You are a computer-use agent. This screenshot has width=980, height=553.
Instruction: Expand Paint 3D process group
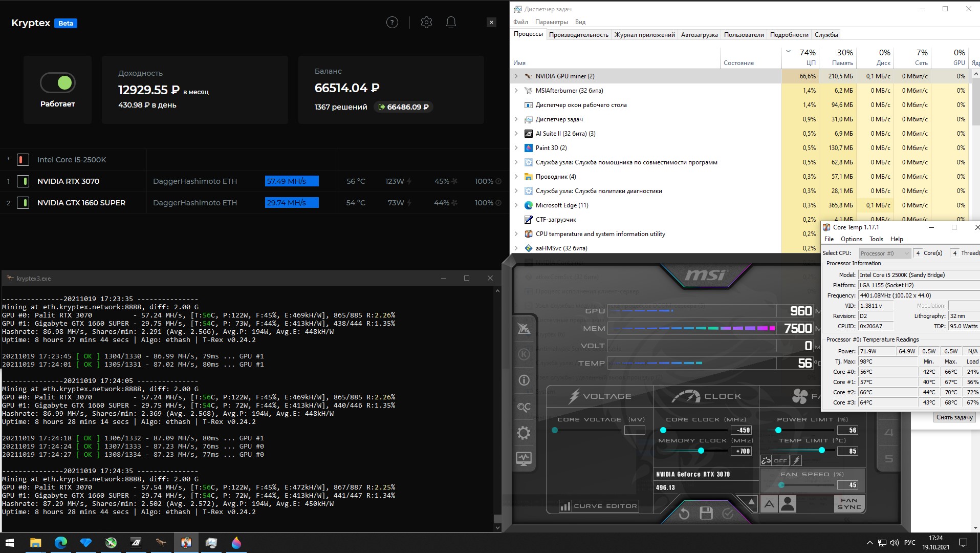pyautogui.click(x=516, y=148)
